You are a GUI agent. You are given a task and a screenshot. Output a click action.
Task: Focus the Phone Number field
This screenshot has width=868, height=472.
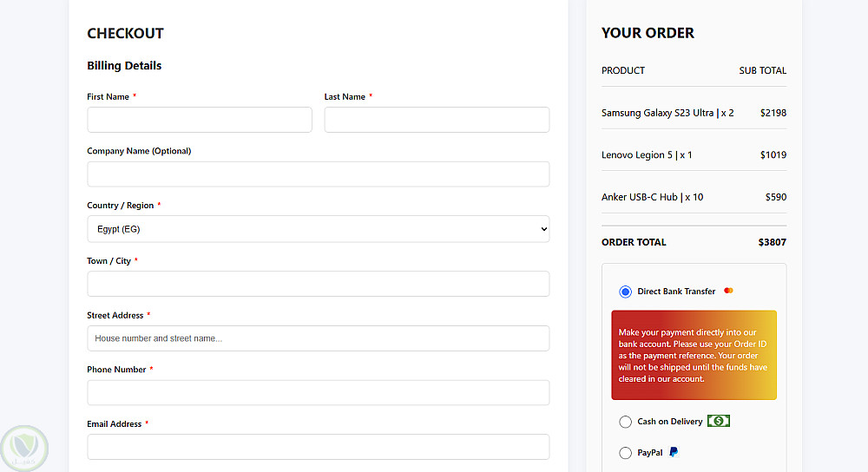coord(319,392)
